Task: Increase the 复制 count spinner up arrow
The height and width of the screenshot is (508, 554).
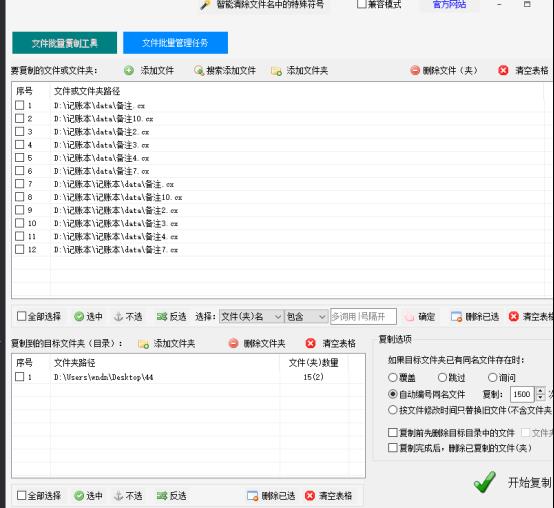Action: (540, 390)
